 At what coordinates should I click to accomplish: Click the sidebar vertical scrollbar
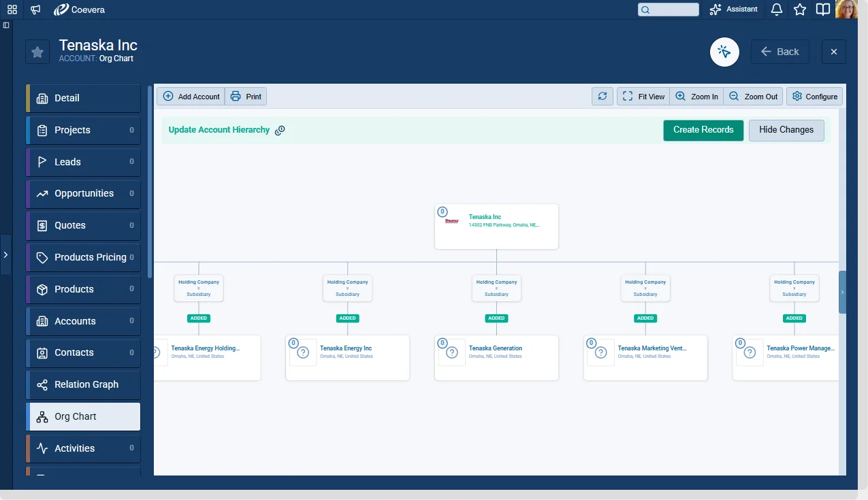click(x=150, y=181)
